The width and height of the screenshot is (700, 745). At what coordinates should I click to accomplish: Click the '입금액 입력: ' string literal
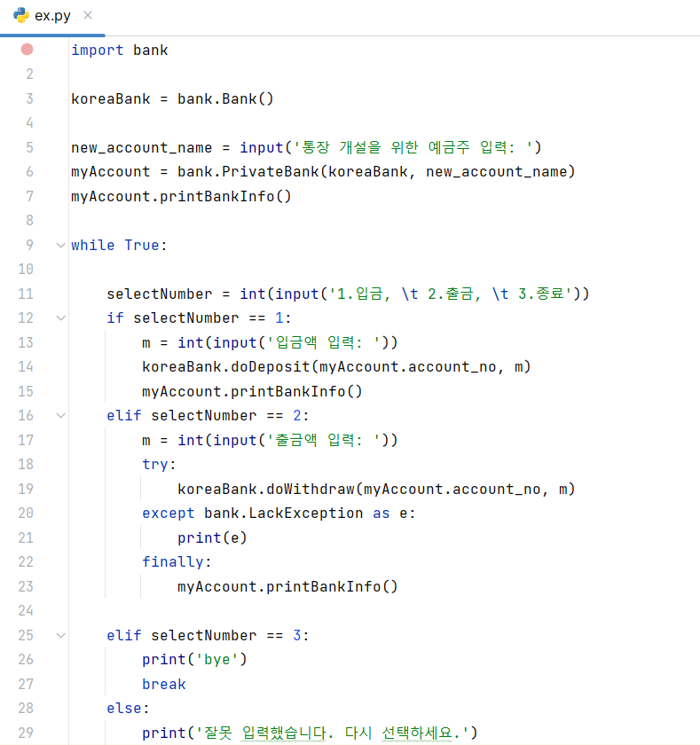click(x=323, y=342)
